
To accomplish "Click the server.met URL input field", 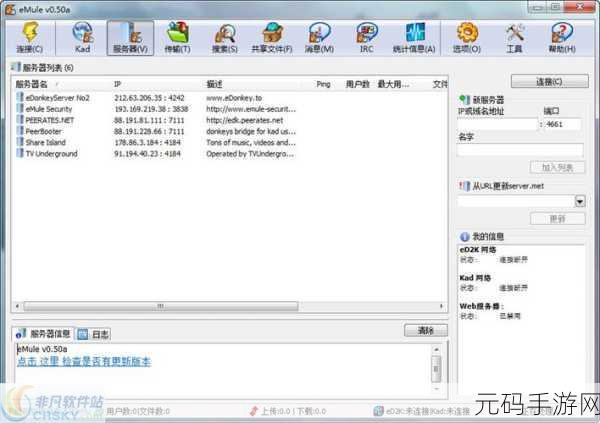I will tap(516, 201).
